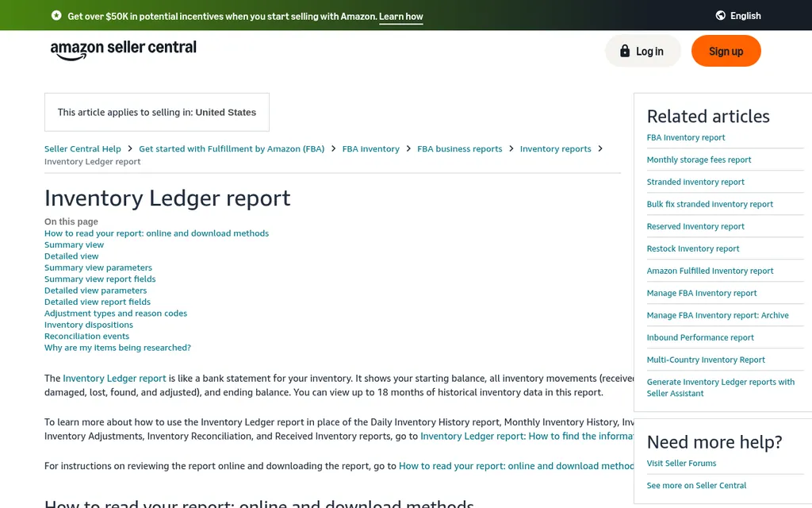Open Inbound Performance report article
The height and width of the screenshot is (508, 812).
click(700, 338)
